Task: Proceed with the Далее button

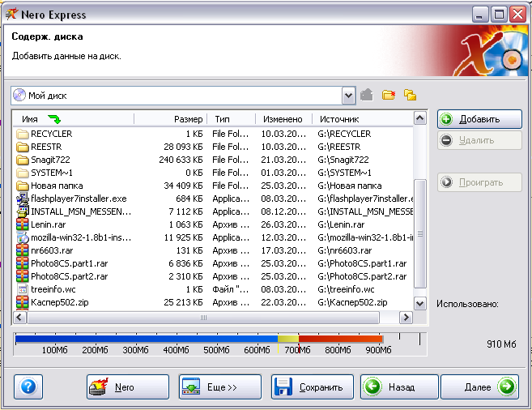Action: coord(479,387)
